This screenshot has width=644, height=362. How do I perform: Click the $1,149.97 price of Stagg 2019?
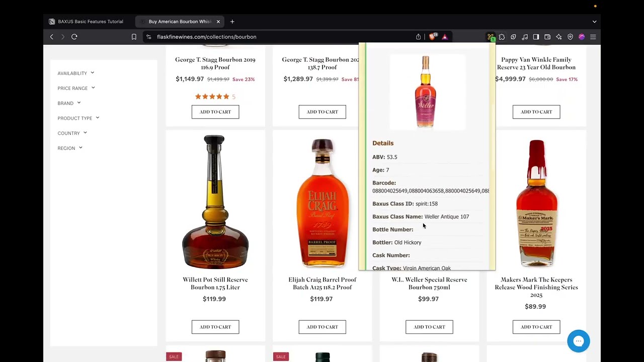190,79
